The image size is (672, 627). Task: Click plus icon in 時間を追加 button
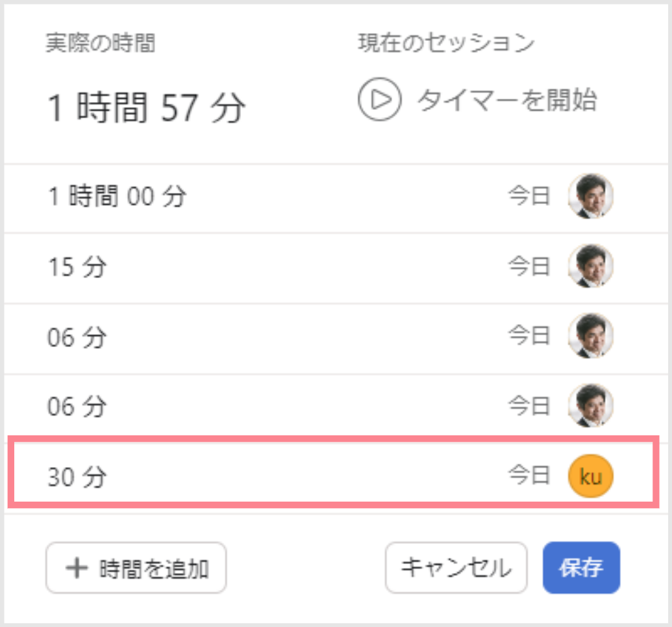pyautogui.click(x=77, y=569)
